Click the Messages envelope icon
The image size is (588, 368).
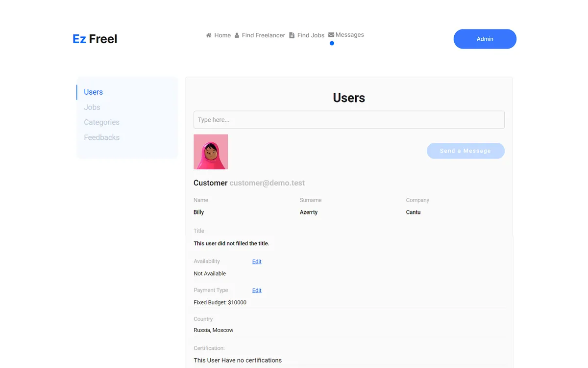pyautogui.click(x=331, y=35)
